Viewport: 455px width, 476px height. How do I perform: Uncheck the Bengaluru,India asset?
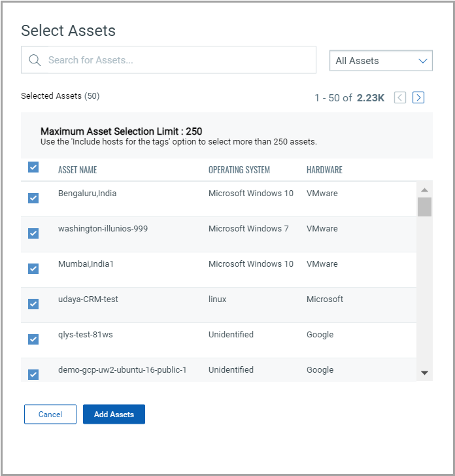point(33,198)
